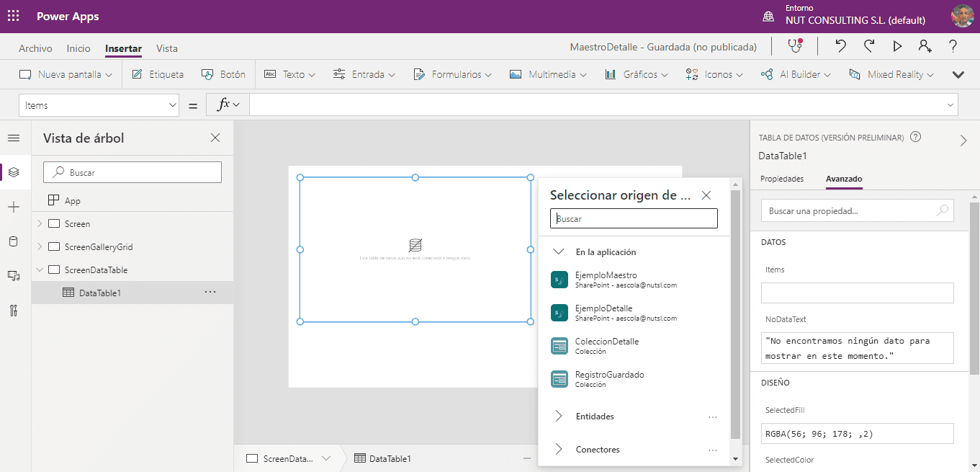Viewport: 980px width, 472px height.
Task: Open the app launcher waffle icon
Action: pos(13,16)
